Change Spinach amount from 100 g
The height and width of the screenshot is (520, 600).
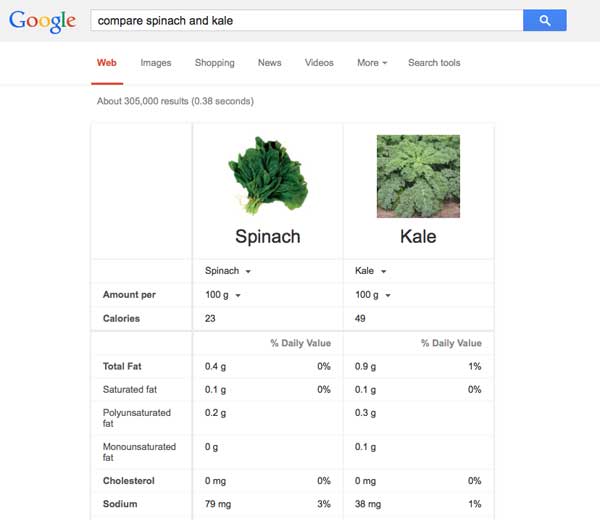click(223, 295)
